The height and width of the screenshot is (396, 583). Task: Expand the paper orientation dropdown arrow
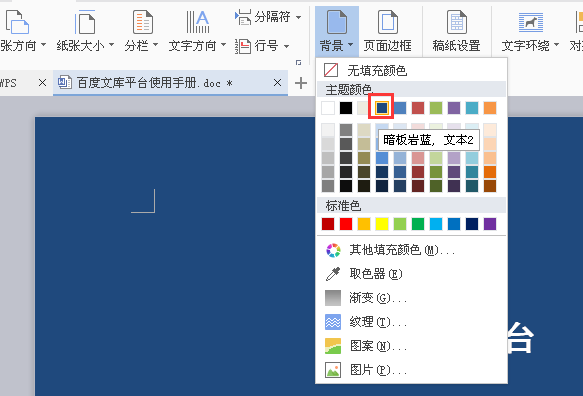[43, 45]
